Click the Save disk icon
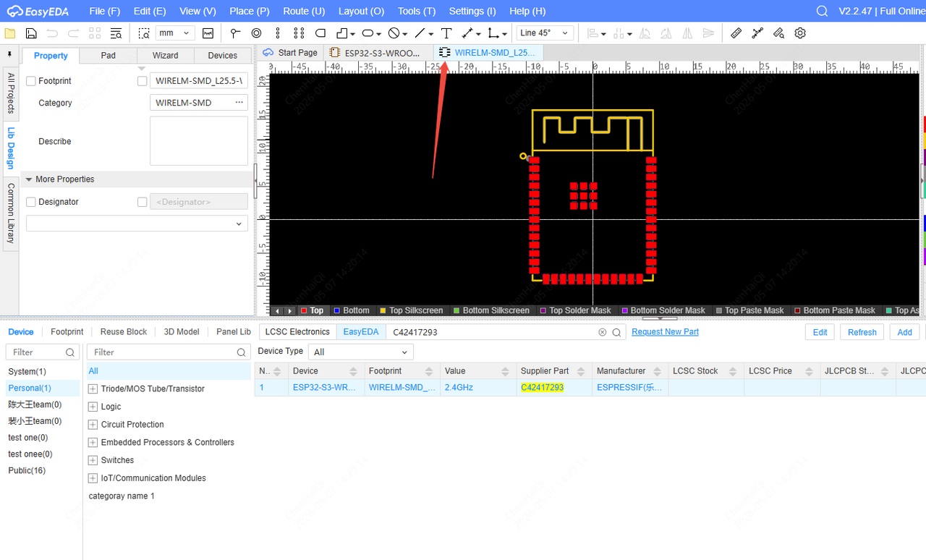The height and width of the screenshot is (560, 926). click(31, 33)
